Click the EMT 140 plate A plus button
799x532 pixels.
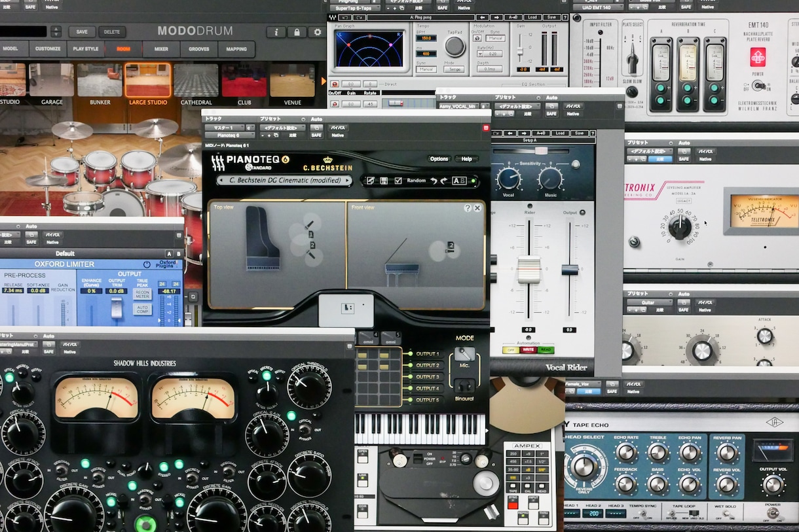[660, 86]
